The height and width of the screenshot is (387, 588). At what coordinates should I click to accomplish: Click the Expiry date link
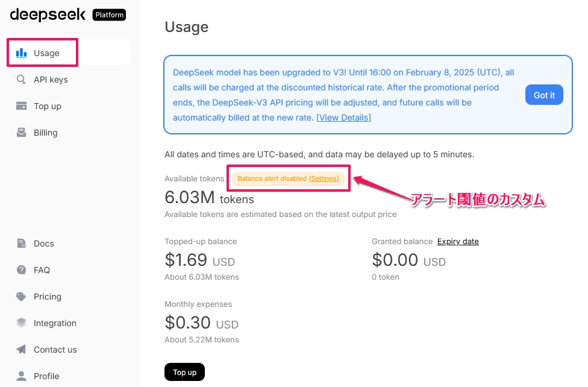[x=458, y=241]
